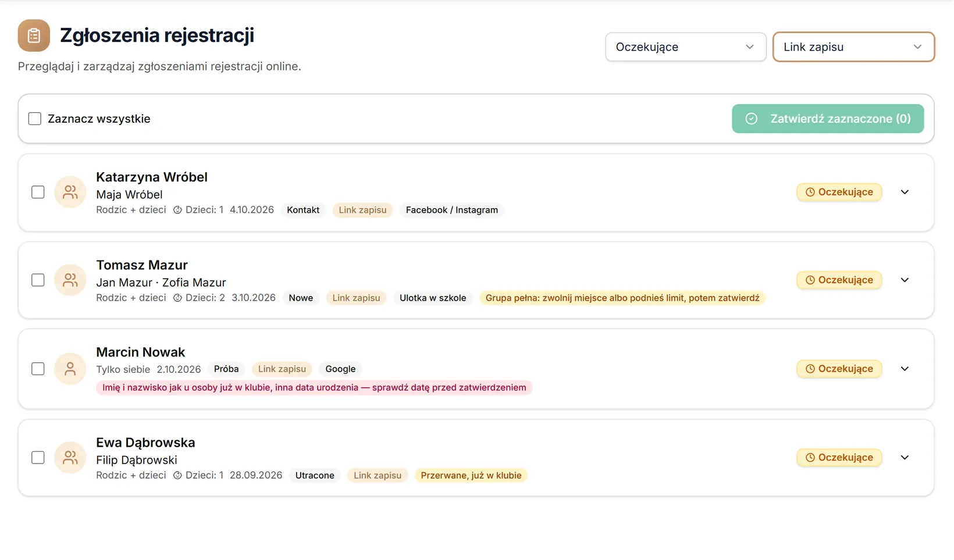Click the name Katarzyna Wróbel
The height and width of the screenshot is (560, 954).
click(152, 177)
